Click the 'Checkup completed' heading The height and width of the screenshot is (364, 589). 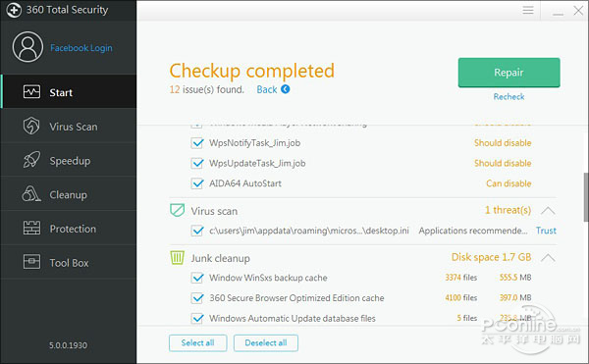tap(251, 71)
